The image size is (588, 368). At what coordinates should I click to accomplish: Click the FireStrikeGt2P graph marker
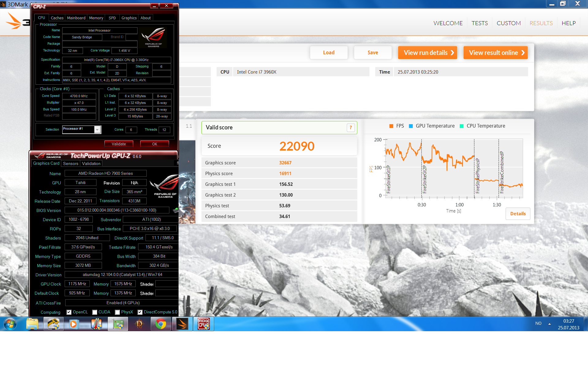424,179
